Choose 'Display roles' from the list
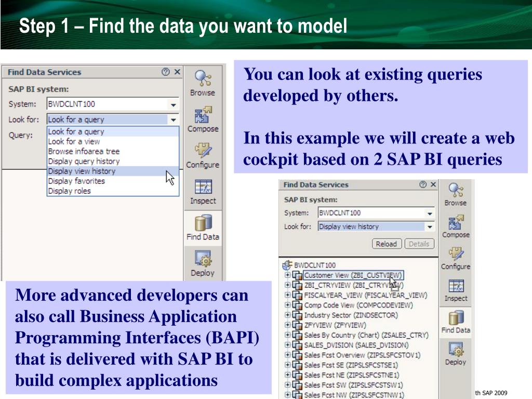Image resolution: width=532 pixels, height=399 pixels. [x=113, y=191]
